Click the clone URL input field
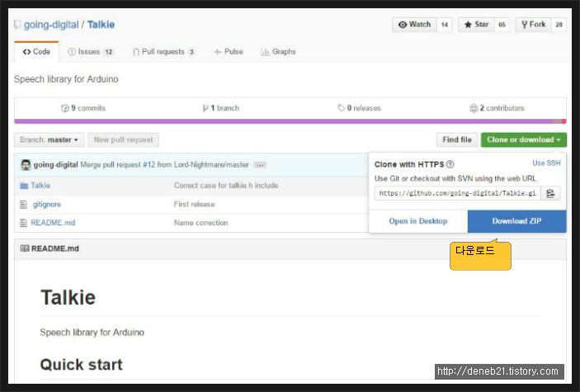Screen dimensions: 580x392 pyautogui.click(x=458, y=193)
